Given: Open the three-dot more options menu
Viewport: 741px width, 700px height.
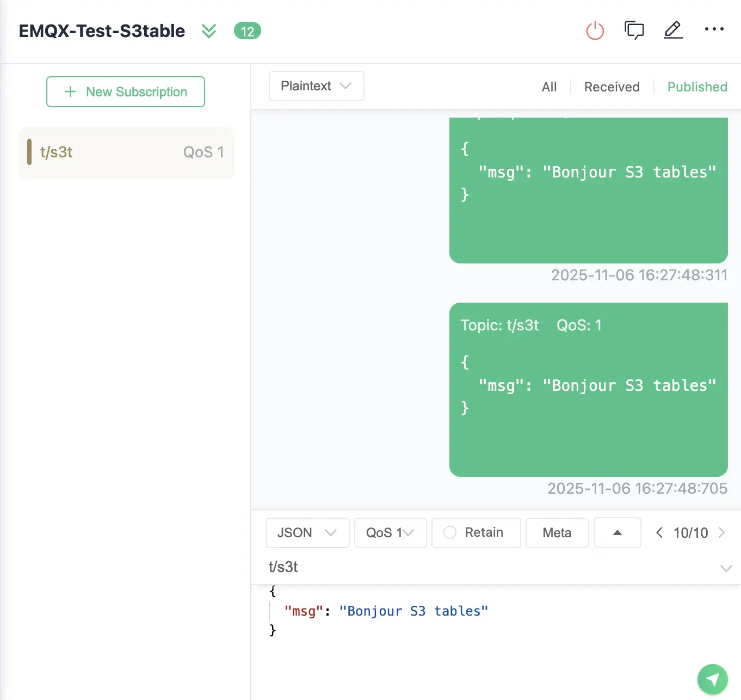Looking at the screenshot, I should [x=714, y=29].
